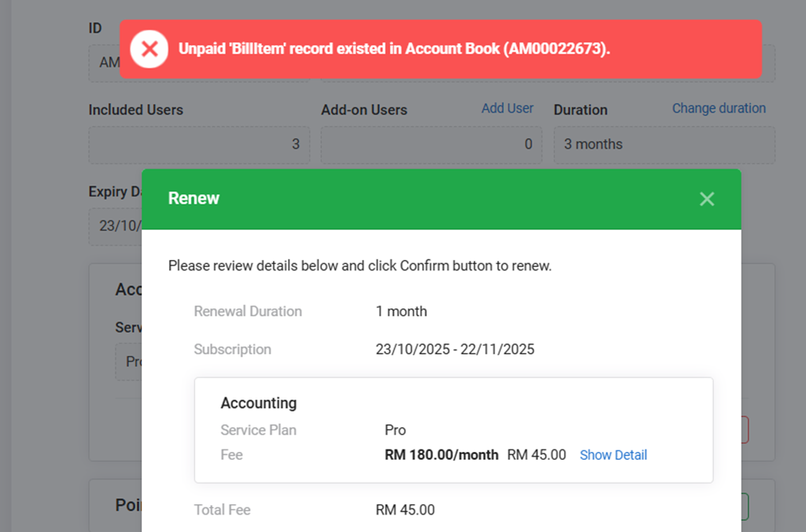Click the Accounting heading in the dialog
This screenshot has height=532, width=806.
(259, 403)
